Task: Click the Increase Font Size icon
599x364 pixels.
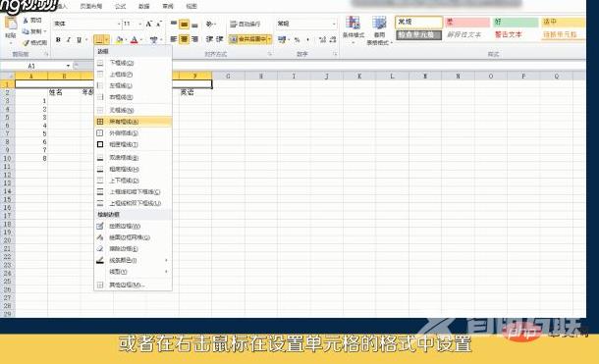Action: (149, 24)
